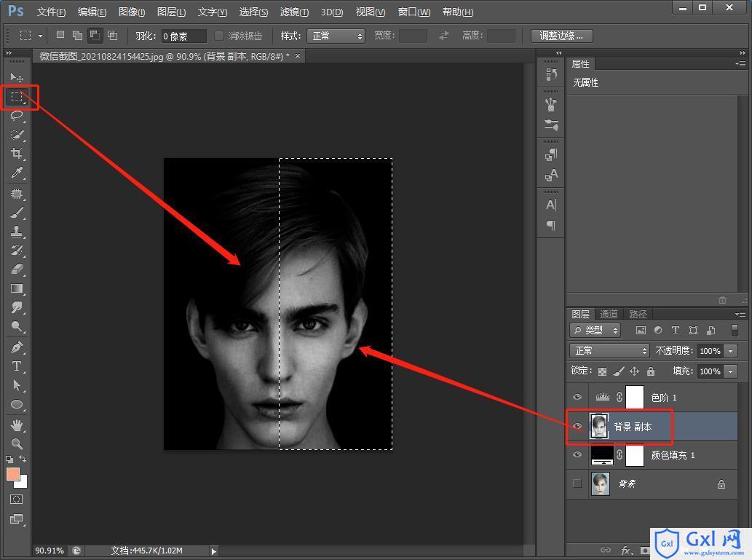
Task: Toggle Quick Mask mode icon
Action: click(16, 500)
